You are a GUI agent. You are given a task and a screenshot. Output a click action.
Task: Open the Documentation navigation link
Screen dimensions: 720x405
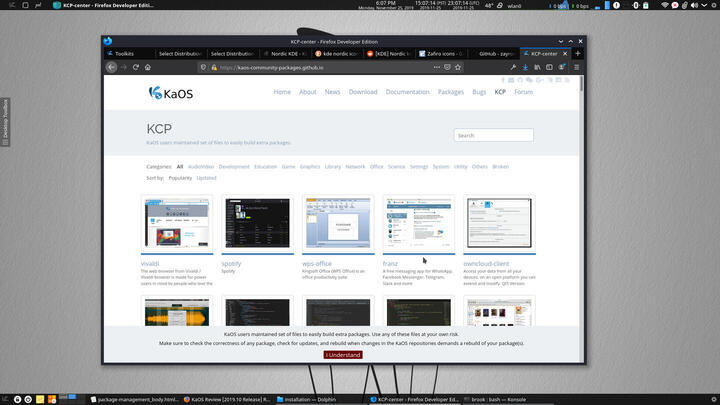pos(408,92)
